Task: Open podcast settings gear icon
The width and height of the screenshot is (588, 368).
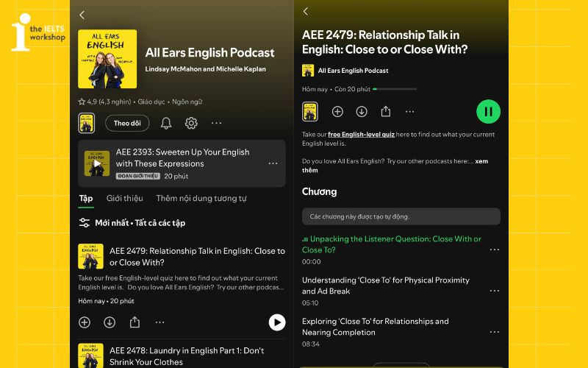Action: tap(191, 123)
